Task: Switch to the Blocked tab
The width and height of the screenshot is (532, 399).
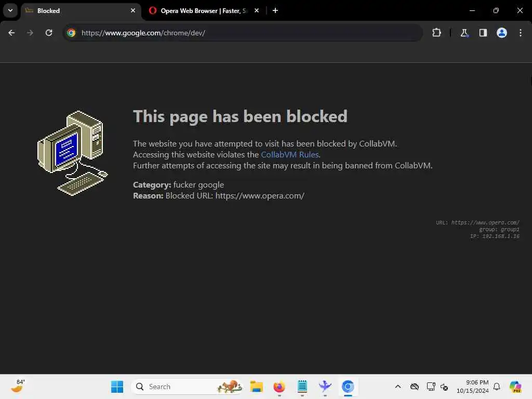Action: click(x=82, y=11)
